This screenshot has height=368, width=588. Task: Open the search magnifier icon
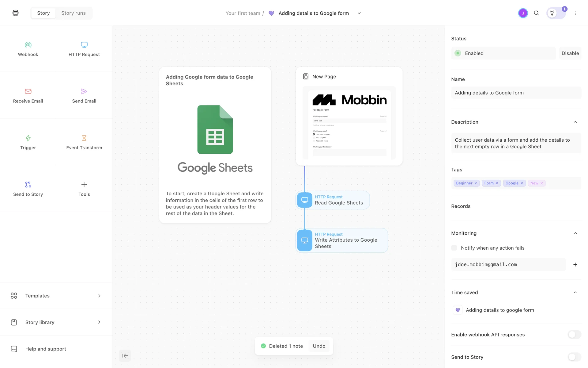coord(537,13)
